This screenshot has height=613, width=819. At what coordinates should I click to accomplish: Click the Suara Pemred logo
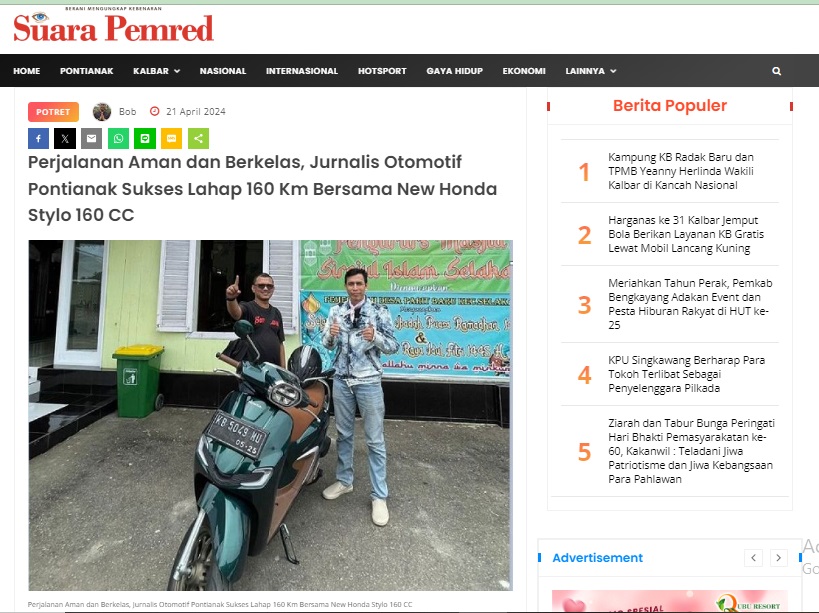point(113,26)
